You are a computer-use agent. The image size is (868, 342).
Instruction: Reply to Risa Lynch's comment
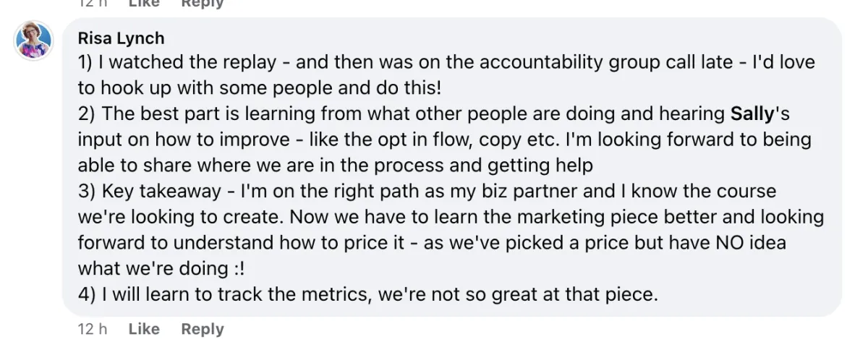(203, 329)
